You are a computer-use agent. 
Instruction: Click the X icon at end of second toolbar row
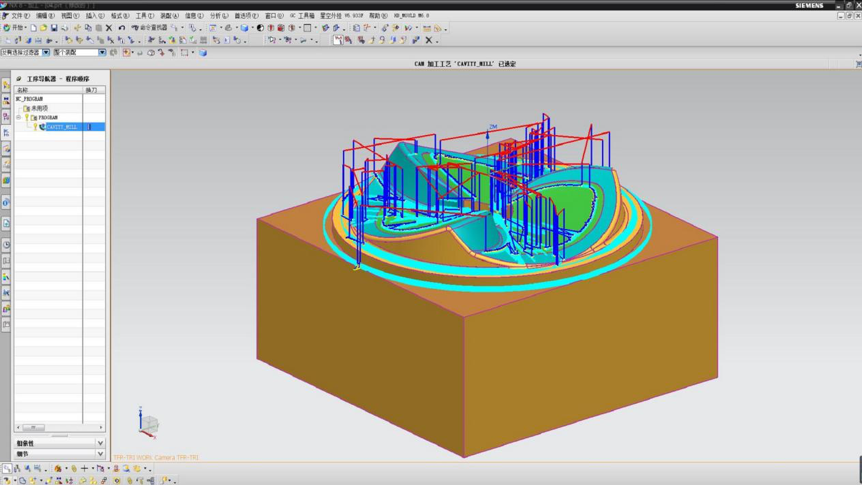click(x=429, y=40)
